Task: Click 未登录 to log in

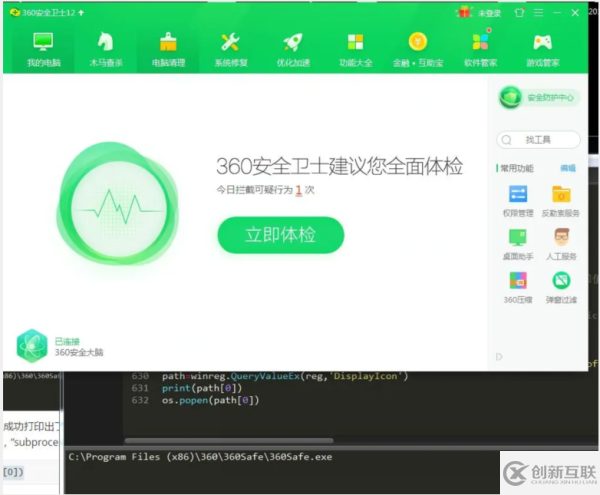Action: pos(489,13)
